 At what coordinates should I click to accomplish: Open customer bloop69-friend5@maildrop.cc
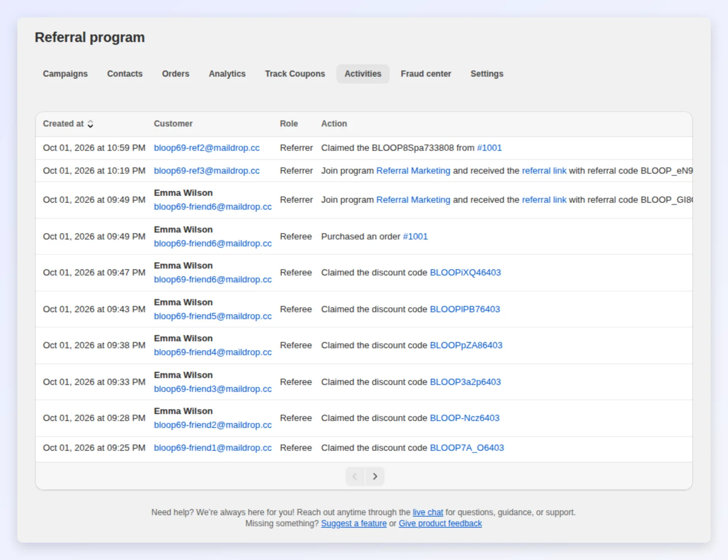click(213, 316)
